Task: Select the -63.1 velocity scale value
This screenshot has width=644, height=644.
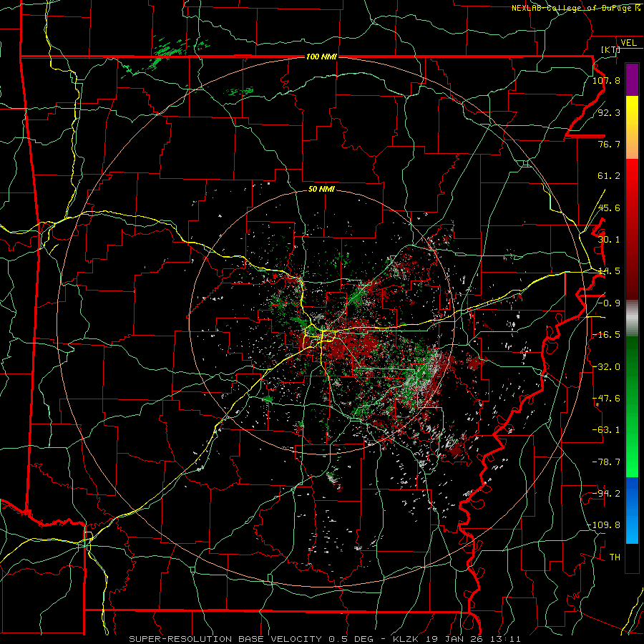Action: pos(606,430)
